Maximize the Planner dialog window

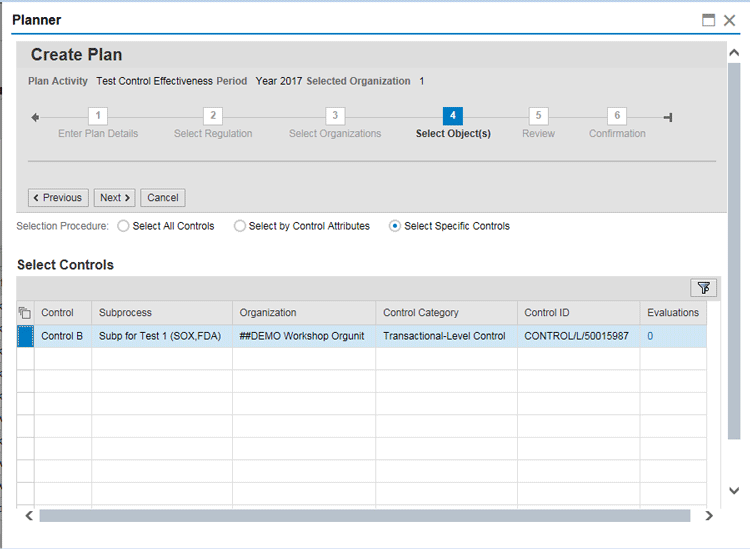click(x=709, y=20)
